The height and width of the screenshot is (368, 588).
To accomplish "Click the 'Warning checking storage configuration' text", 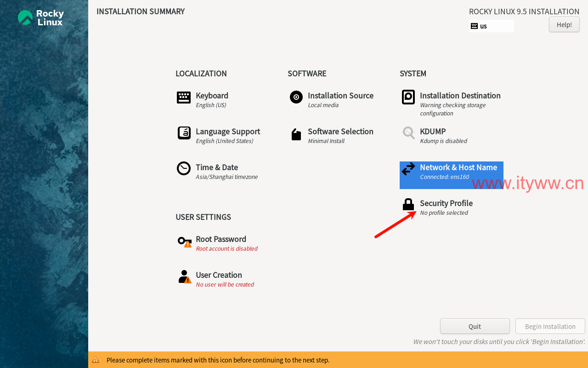I will pyautogui.click(x=452, y=109).
